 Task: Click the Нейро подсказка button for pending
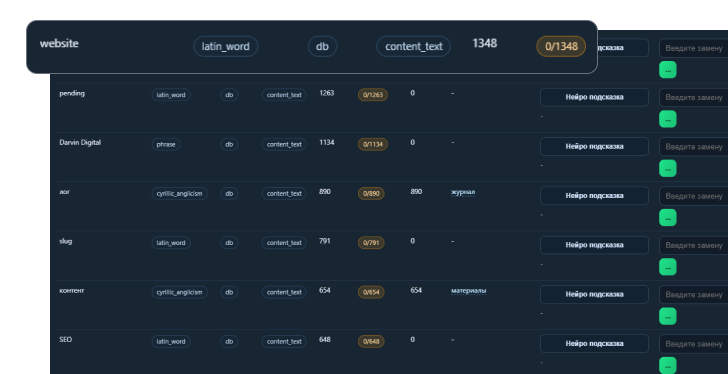tap(594, 97)
